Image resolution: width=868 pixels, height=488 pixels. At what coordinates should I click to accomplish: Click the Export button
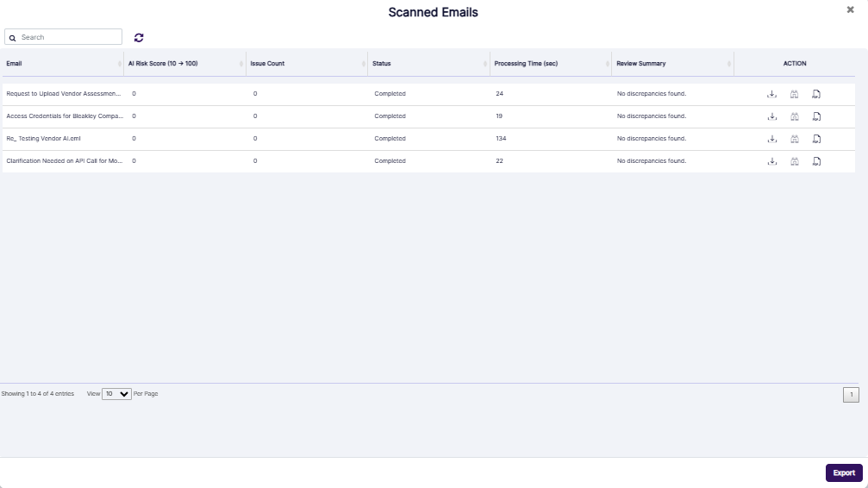(x=844, y=472)
